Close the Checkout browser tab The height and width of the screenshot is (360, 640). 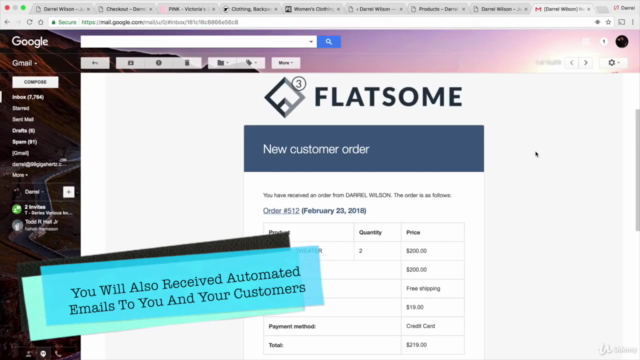(x=151, y=9)
